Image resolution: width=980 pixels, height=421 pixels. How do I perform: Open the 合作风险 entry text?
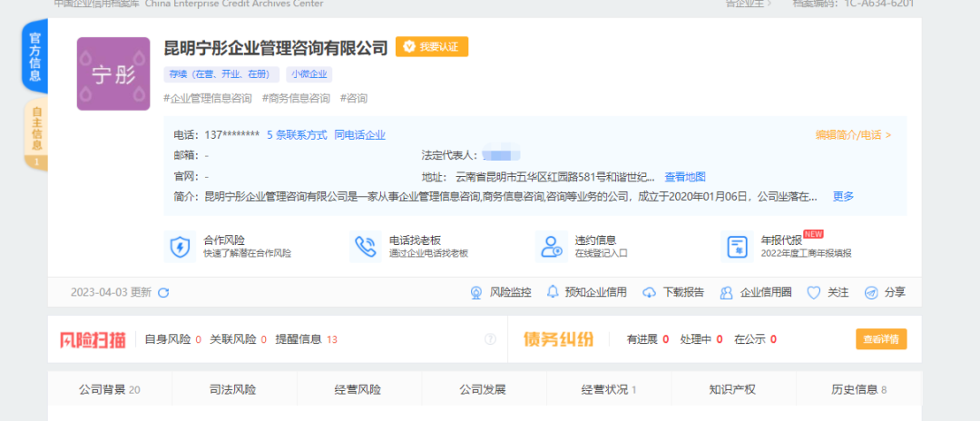point(248,247)
